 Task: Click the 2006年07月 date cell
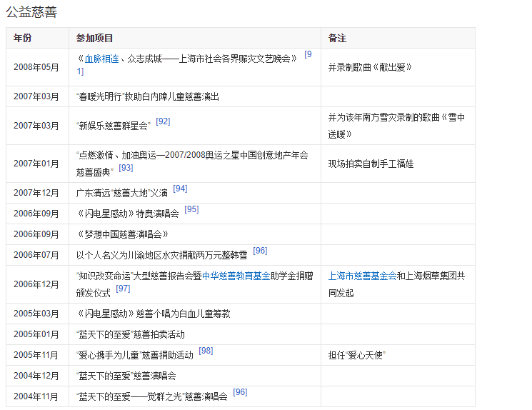[x=36, y=255]
